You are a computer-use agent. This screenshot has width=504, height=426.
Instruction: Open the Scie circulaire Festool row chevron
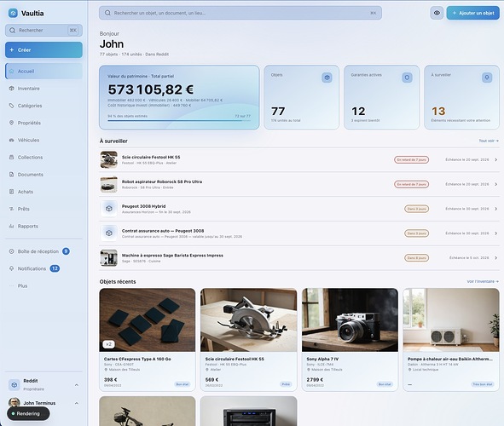tap(496, 159)
